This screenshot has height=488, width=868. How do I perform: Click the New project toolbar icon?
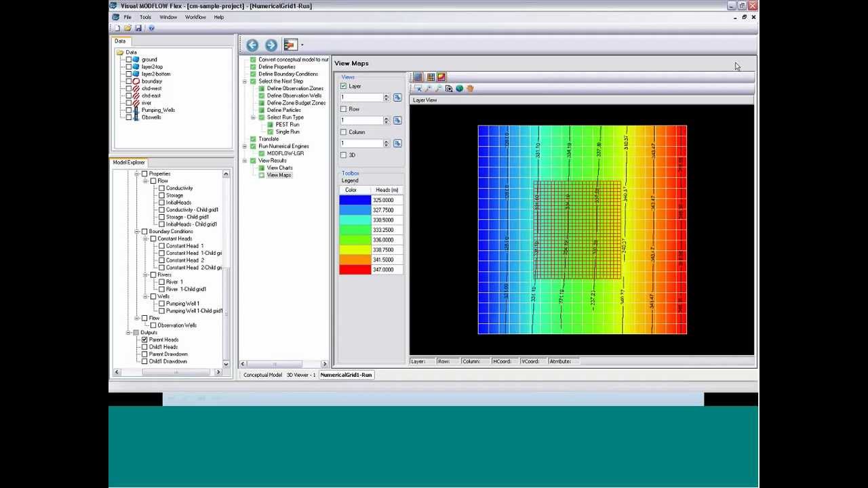pos(117,28)
